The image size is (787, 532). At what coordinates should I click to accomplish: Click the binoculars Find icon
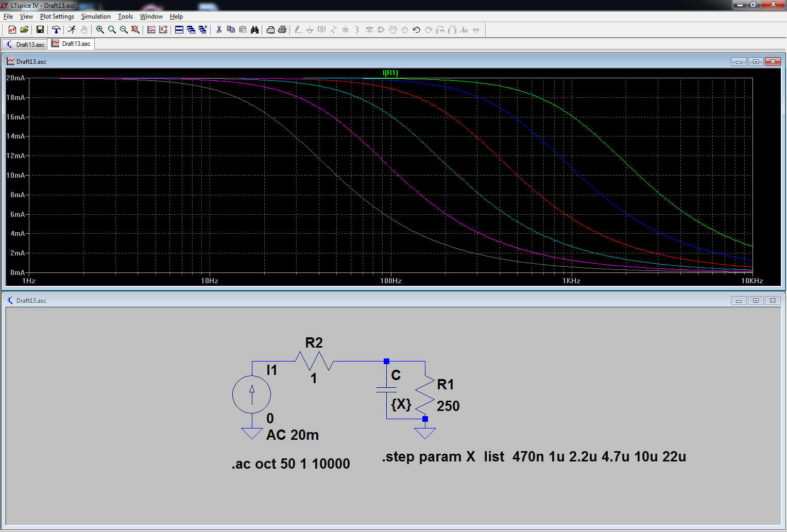[x=254, y=30]
